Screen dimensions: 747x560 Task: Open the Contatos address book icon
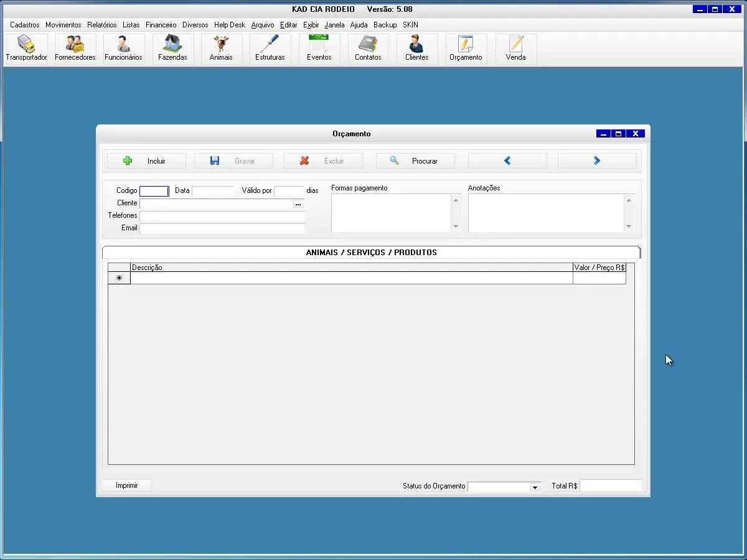coord(368,49)
